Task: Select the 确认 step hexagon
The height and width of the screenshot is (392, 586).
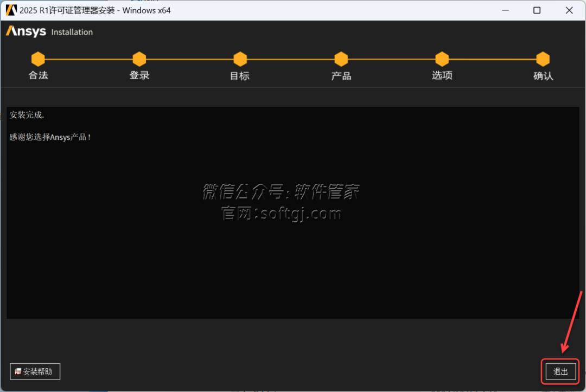Action: tap(543, 59)
